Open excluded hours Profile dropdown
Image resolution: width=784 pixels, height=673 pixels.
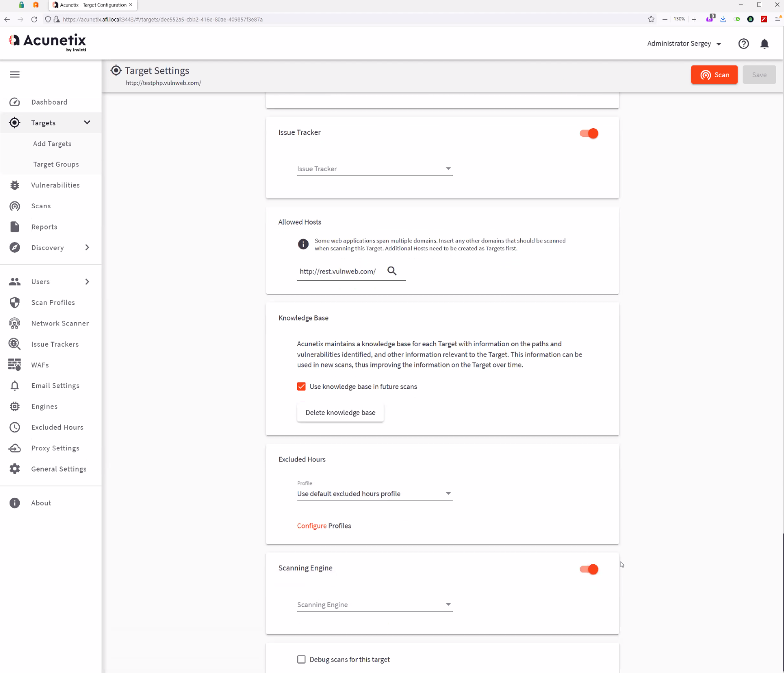pyautogui.click(x=374, y=493)
